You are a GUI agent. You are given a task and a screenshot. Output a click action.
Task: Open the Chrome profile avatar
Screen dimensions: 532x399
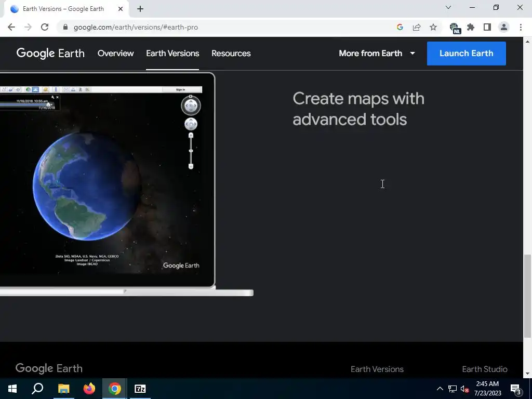(504, 27)
